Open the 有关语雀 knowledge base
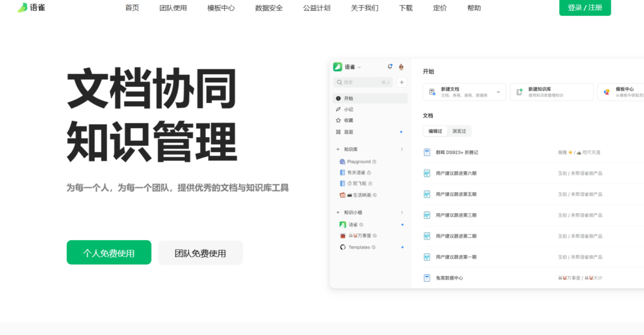The height and width of the screenshot is (335, 644). click(356, 173)
